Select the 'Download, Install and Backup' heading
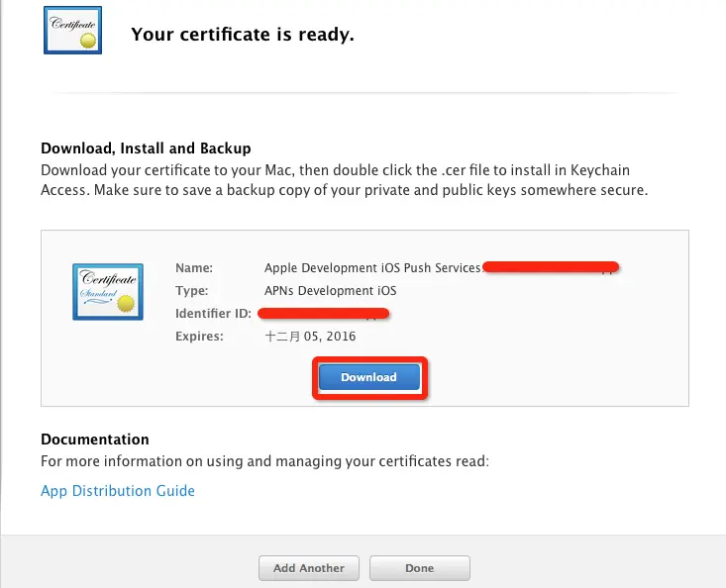Screen dimensions: 726x588 (x=146, y=148)
